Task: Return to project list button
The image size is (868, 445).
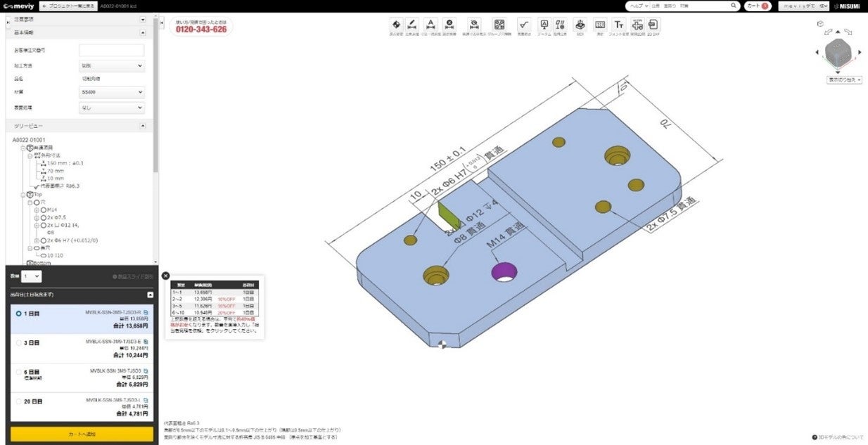Action: (68, 6)
